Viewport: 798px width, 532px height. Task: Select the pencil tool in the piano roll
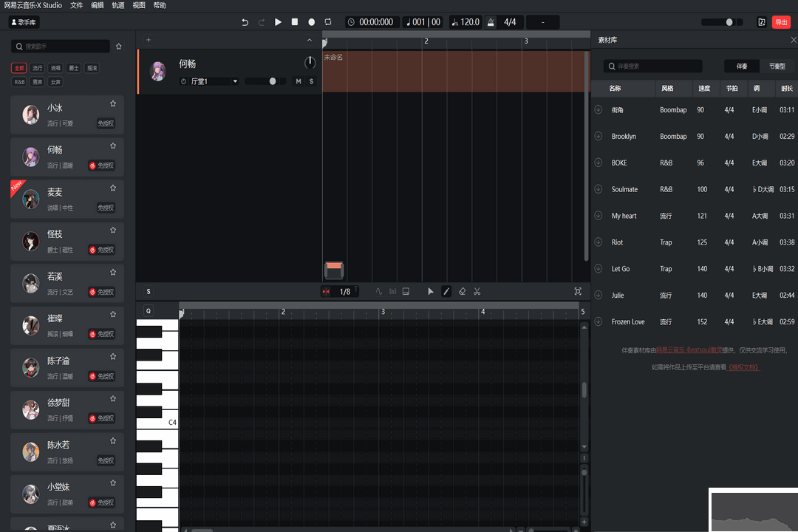point(446,291)
